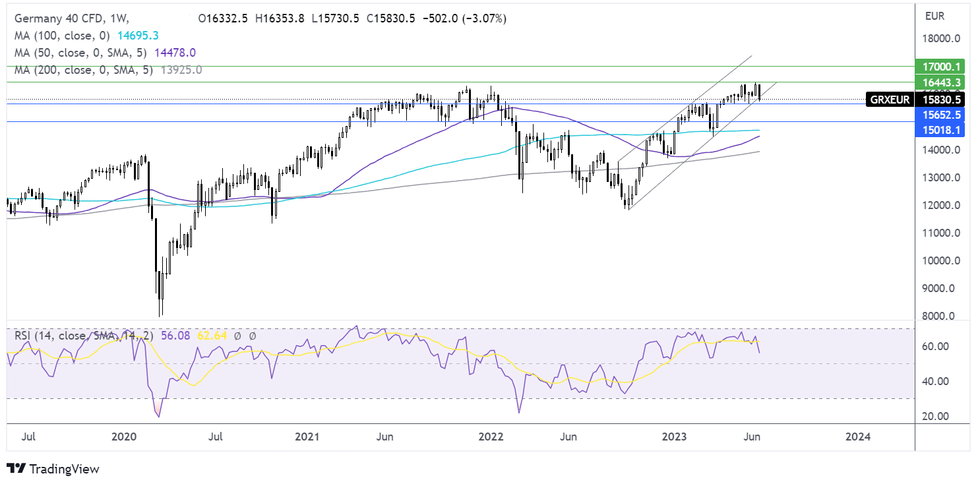Click the MA 50 SMA indicator legend

pyautogui.click(x=105, y=53)
